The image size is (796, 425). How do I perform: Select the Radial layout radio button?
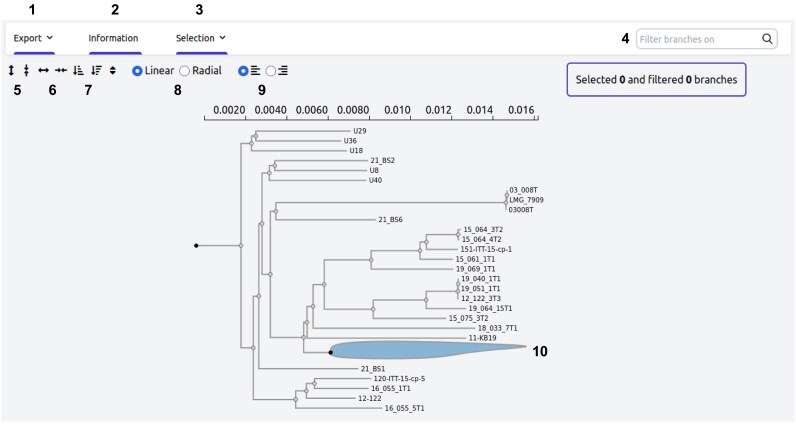pyautogui.click(x=185, y=71)
